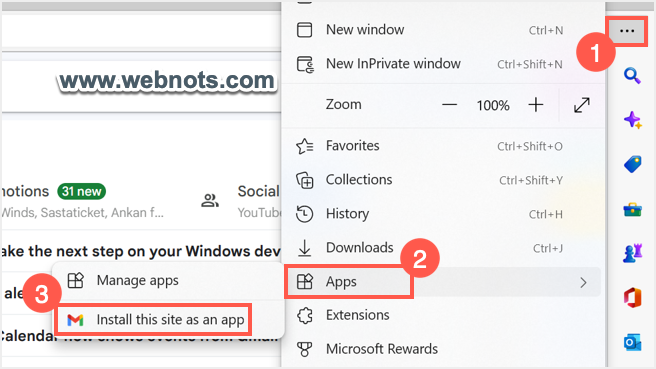Click the Favorites star icon
This screenshot has height=369, width=656.
(x=304, y=146)
